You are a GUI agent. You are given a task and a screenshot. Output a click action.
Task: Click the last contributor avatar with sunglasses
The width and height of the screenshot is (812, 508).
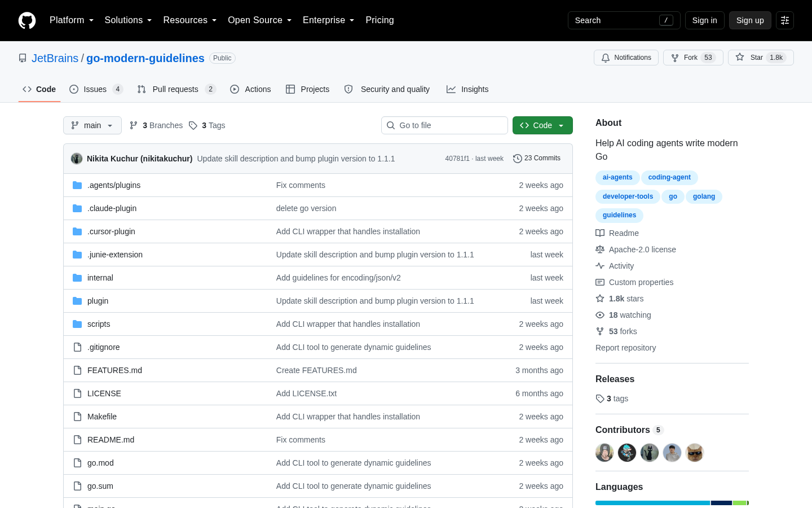[695, 453]
